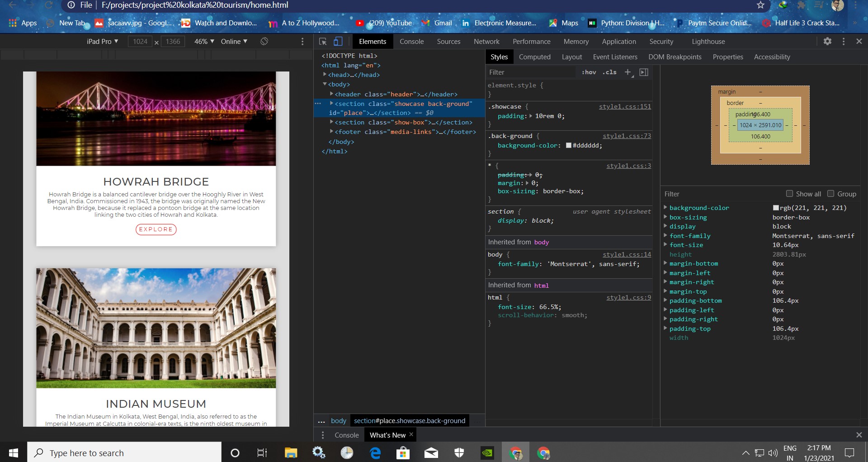Click the bookmark star in address bar
The image size is (868, 462).
[x=761, y=5]
